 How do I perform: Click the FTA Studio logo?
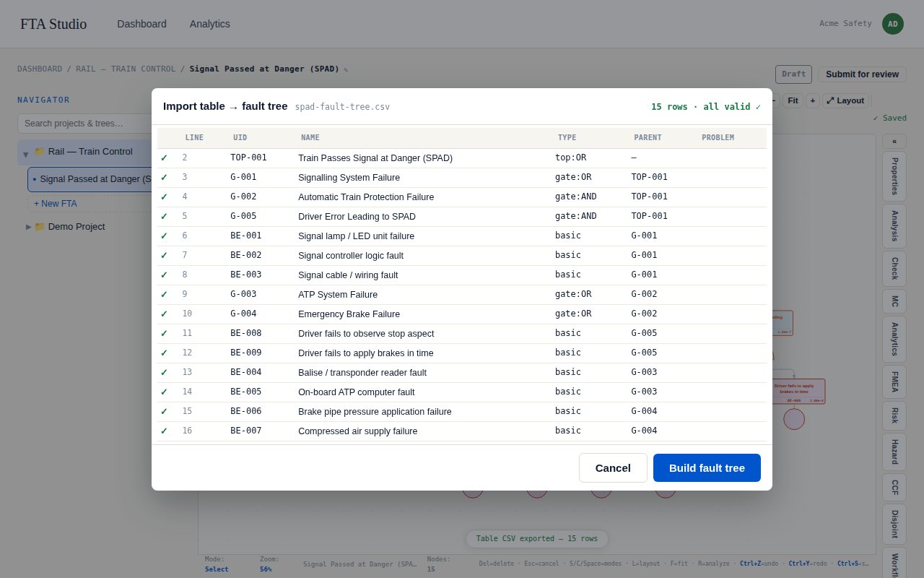click(53, 24)
